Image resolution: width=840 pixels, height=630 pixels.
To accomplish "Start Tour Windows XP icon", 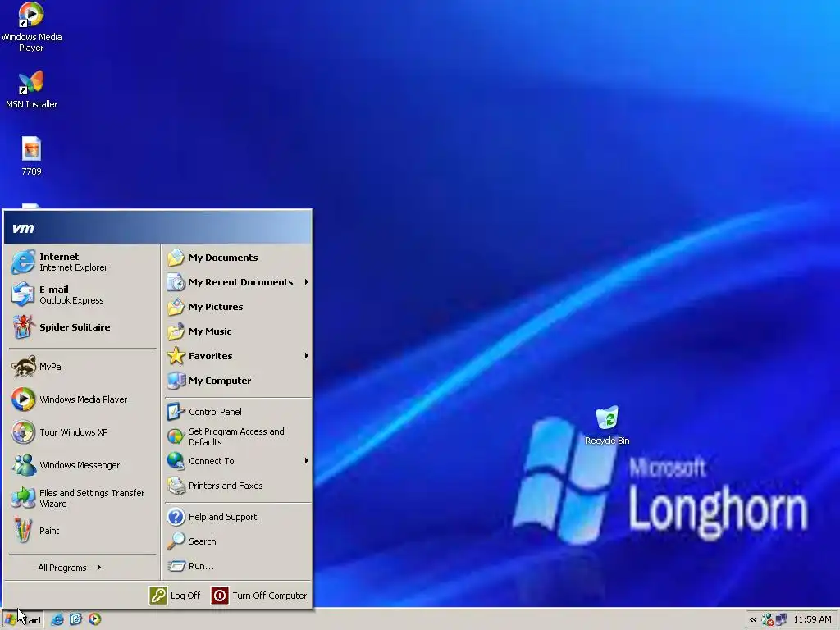I will pos(23,432).
